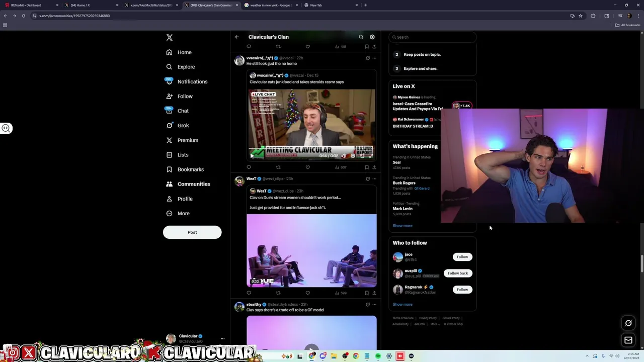
Task: Open Premium in sidebar
Action: [182, 140]
